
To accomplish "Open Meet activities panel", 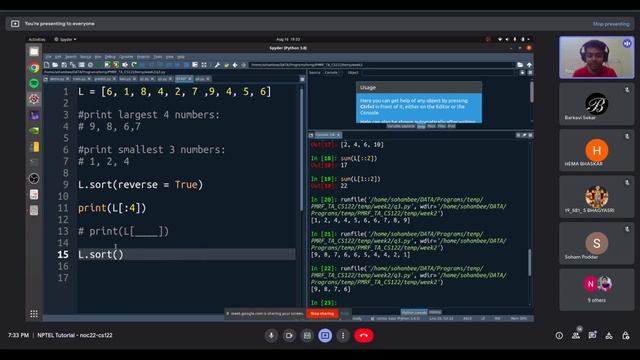I will click(609, 336).
